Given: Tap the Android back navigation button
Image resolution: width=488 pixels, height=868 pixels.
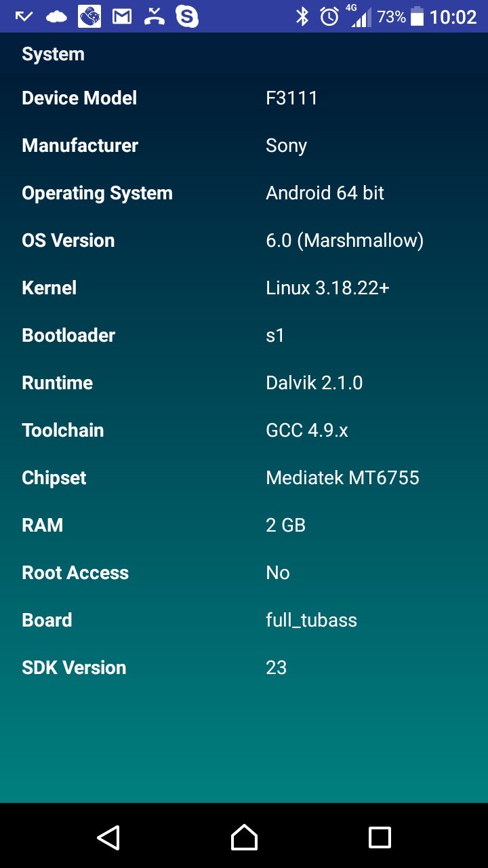Looking at the screenshot, I should pyautogui.click(x=108, y=837).
